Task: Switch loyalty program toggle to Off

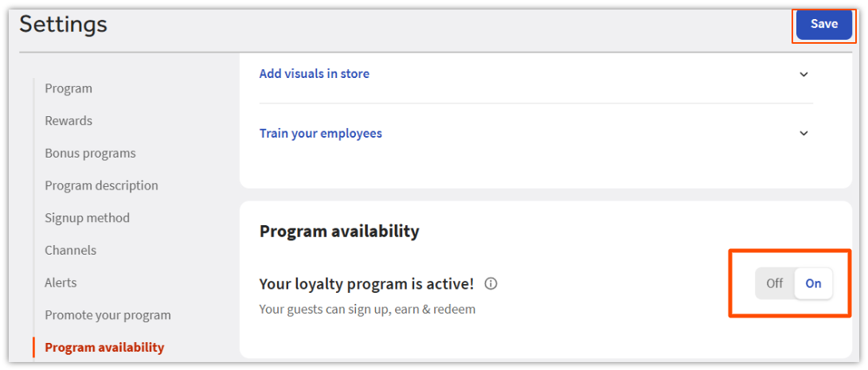Action: pyautogui.click(x=774, y=283)
